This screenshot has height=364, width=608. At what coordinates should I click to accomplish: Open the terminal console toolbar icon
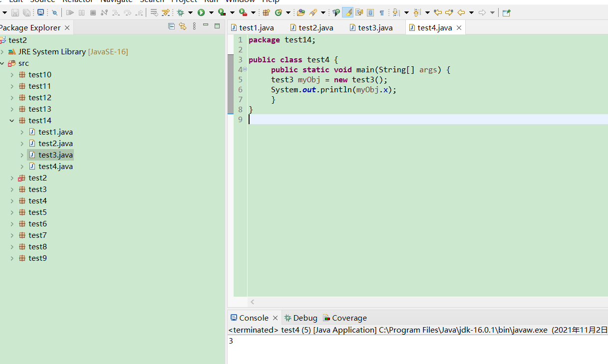point(40,12)
